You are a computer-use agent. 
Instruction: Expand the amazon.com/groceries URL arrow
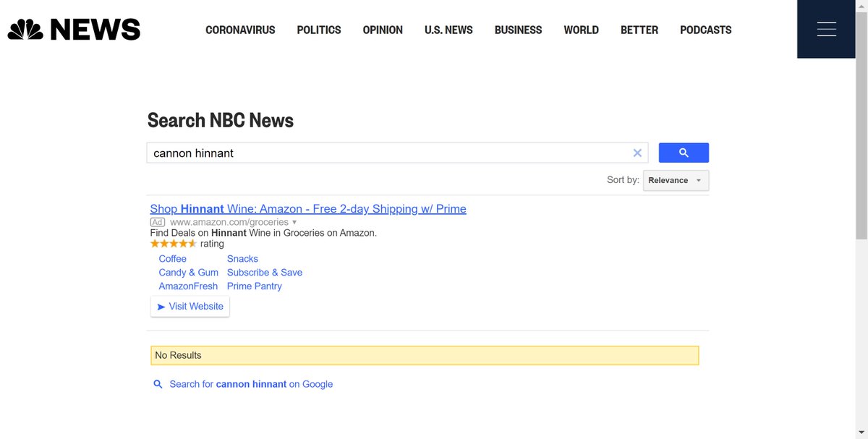click(x=294, y=222)
